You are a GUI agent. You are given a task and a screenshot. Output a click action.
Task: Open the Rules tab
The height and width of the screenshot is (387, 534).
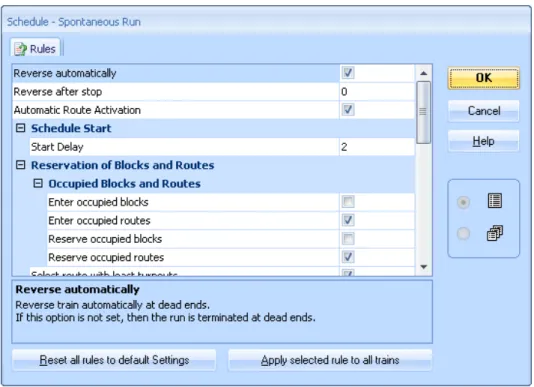[x=35, y=48]
